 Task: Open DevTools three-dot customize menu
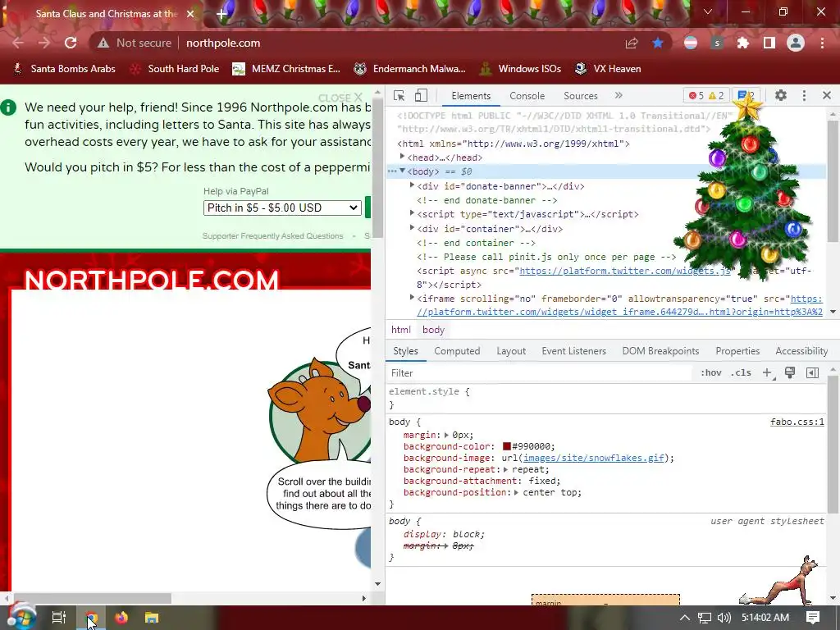[804, 95]
